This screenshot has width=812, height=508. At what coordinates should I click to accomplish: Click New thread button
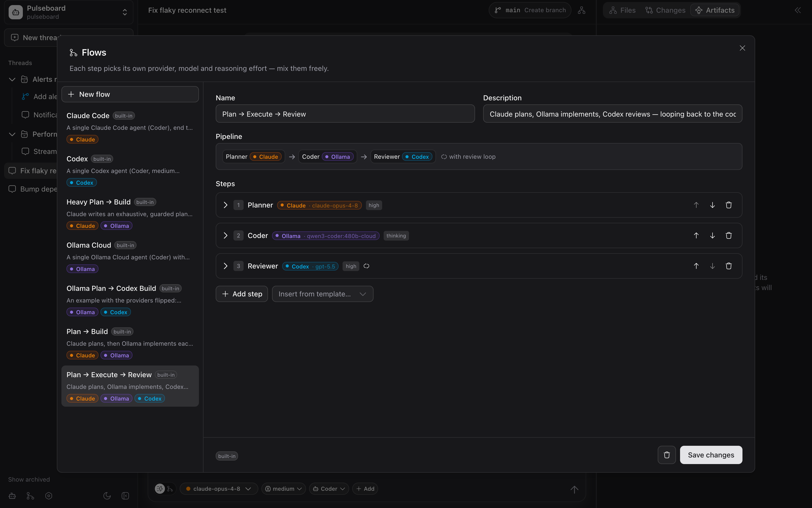click(x=69, y=38)
